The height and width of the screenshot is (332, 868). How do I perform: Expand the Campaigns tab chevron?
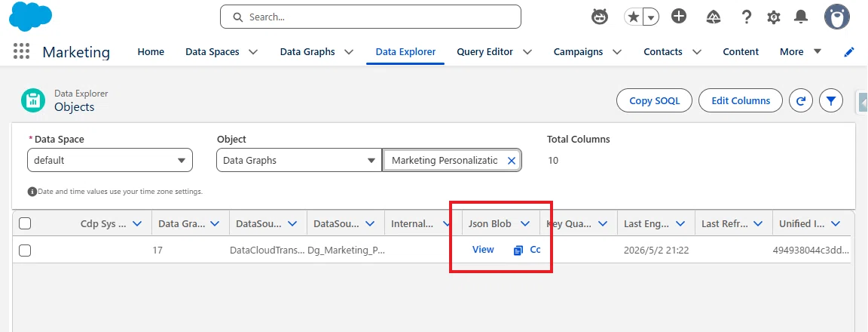616,51
